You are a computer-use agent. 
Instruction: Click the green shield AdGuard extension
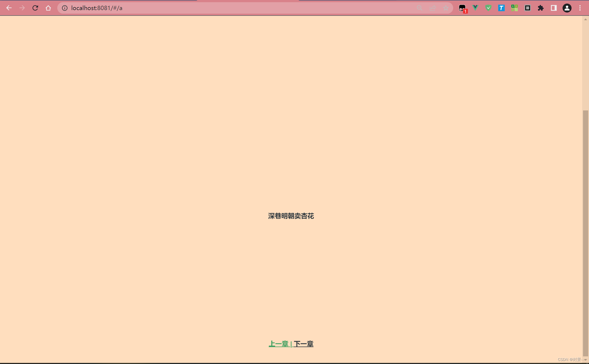pyautogui.click(x=488, y=8)
